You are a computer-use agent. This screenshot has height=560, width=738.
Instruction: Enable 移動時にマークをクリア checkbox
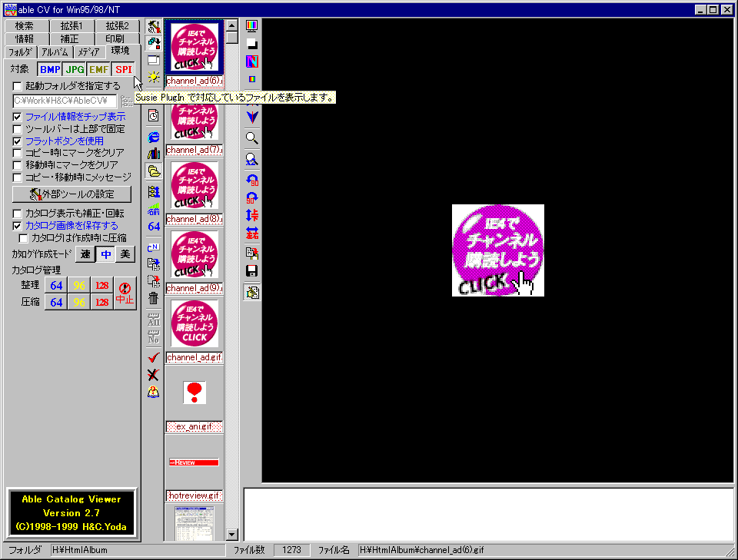tap(18, 165)
